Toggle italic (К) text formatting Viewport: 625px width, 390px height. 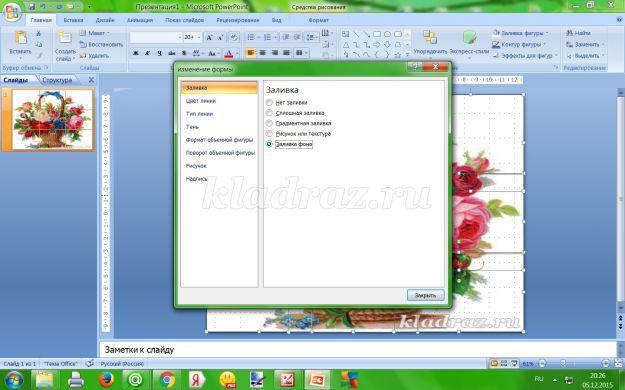[147, 53]
